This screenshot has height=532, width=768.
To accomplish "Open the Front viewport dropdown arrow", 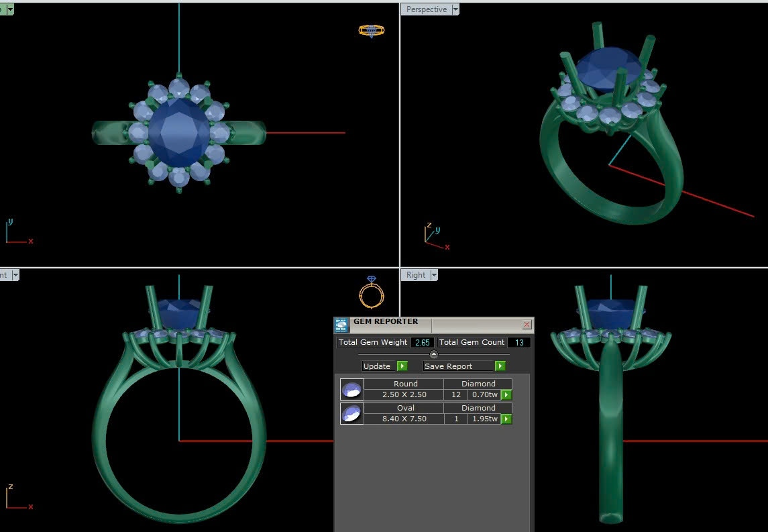I will coord(15,275).
